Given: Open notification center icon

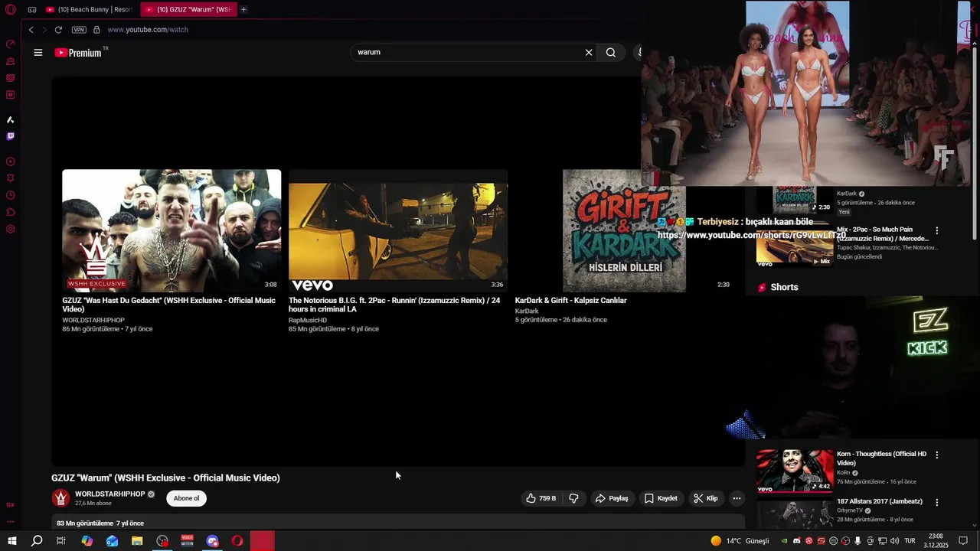Looking at the screenshot, I should click(x=963, y=541).
